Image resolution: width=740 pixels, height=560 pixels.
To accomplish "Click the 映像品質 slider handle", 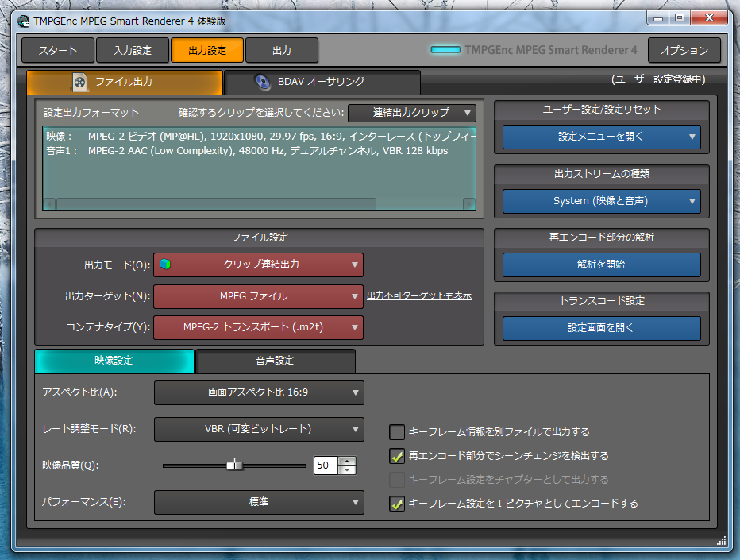I will (234, 465).
